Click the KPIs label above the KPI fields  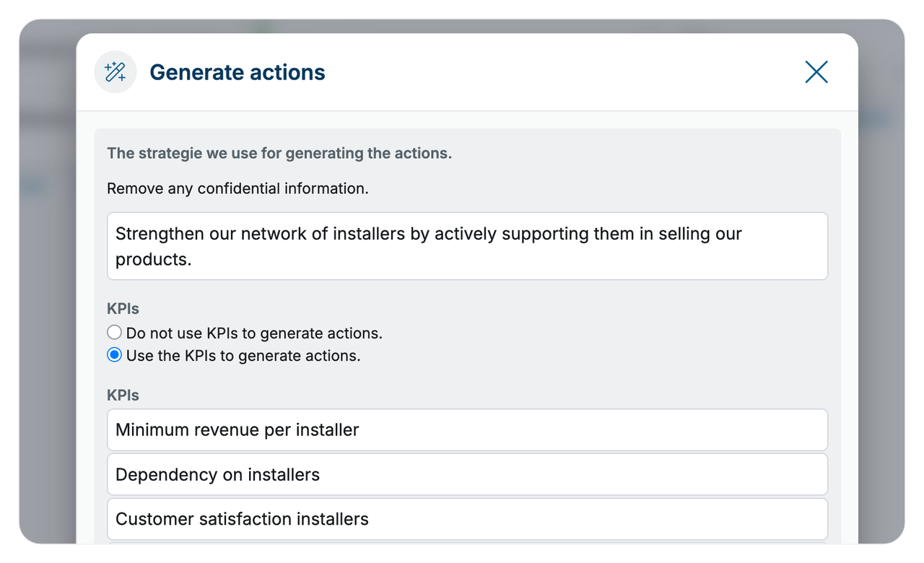[123, 396]
